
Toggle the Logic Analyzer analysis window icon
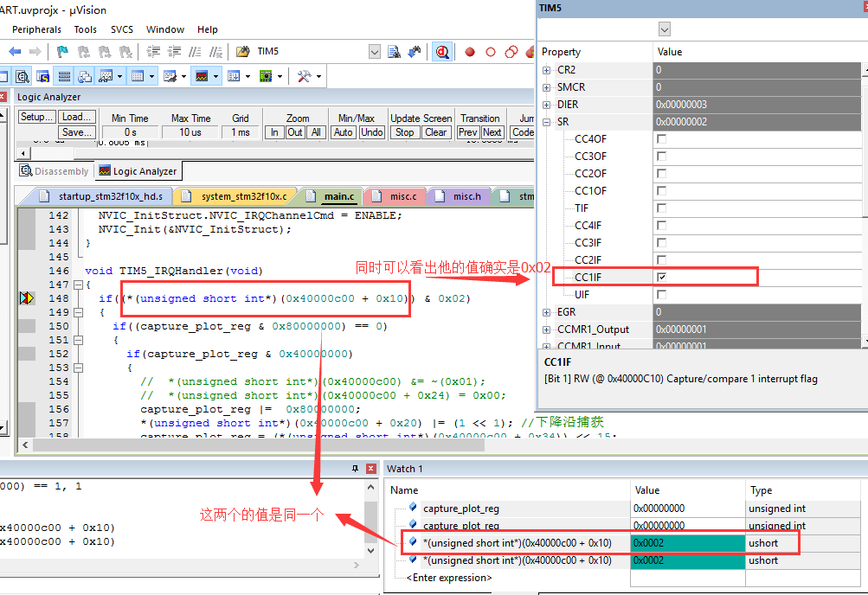pos(202,76)
